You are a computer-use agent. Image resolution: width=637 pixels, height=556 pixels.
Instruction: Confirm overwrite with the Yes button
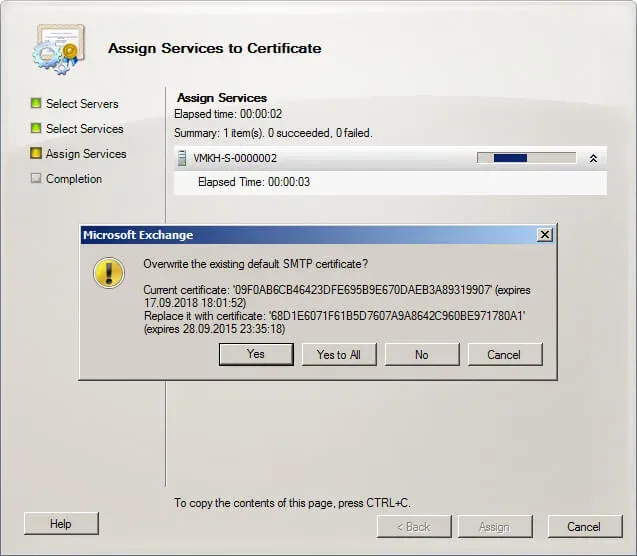point(256,354)
